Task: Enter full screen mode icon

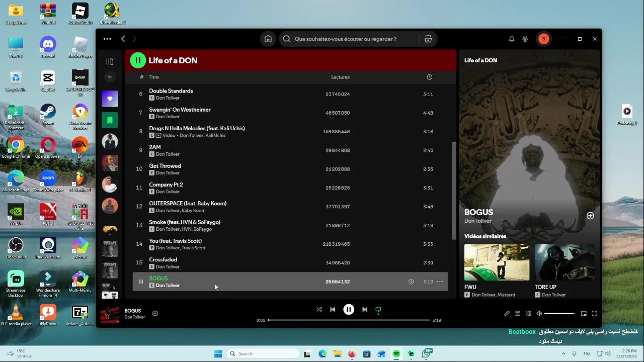Action: pos(594,314)
